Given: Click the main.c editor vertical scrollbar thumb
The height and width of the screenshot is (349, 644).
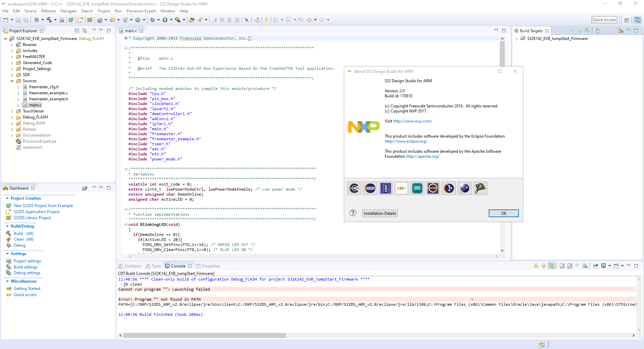Looking at the screenshot, I should point(502,54).
